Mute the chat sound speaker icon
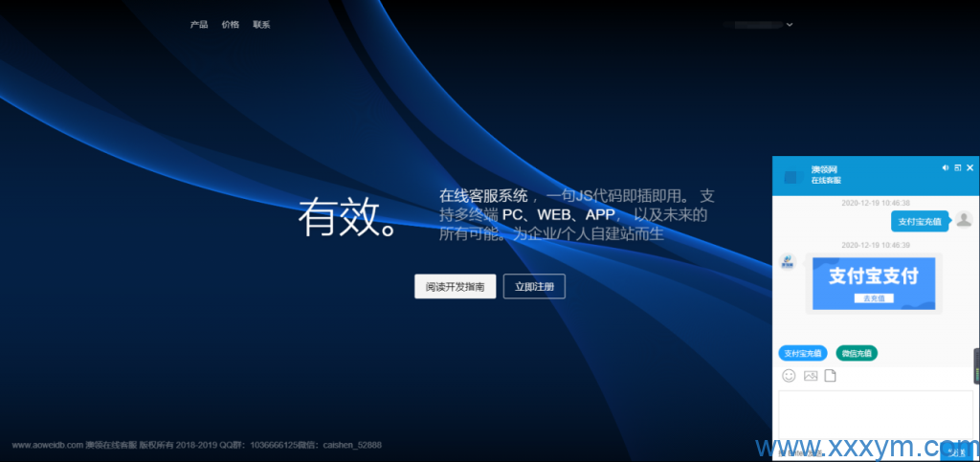This screenshot has width=980, height=462. (946, 167)
